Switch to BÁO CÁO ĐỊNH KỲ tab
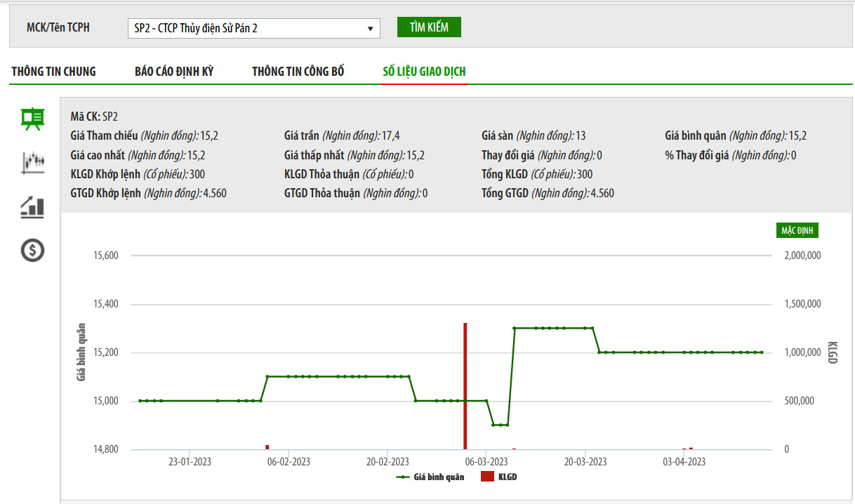This screenshot has width=855, height=504. 174,72
